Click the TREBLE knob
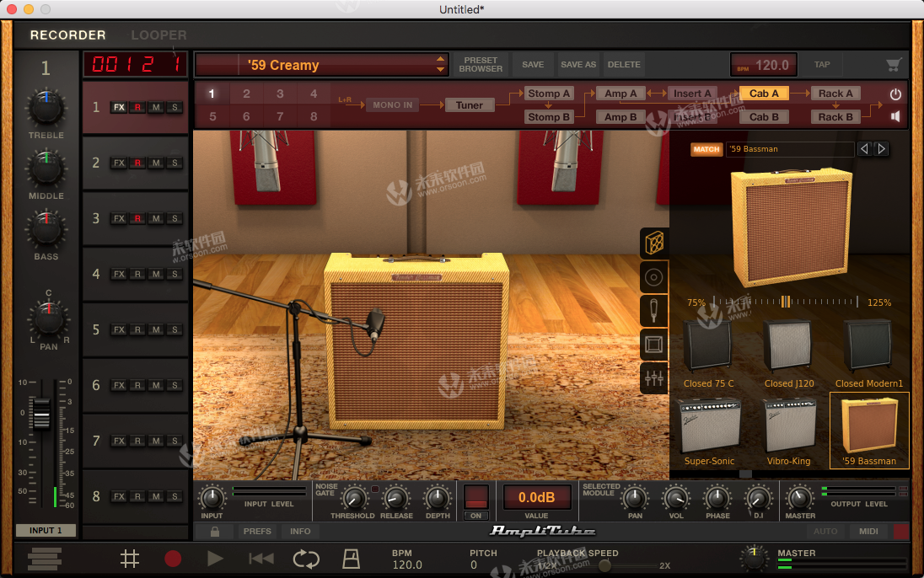924x578 pixels. [x=46, y=108]
